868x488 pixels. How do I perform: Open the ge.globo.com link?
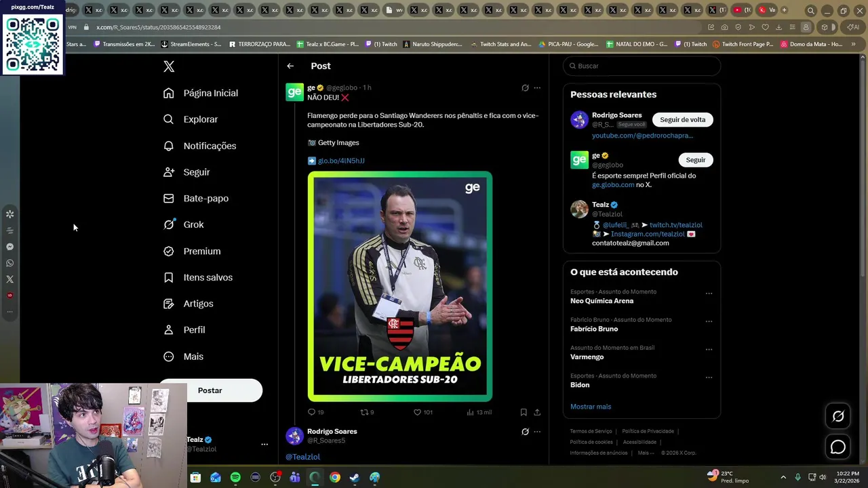(x=613, y=184)
